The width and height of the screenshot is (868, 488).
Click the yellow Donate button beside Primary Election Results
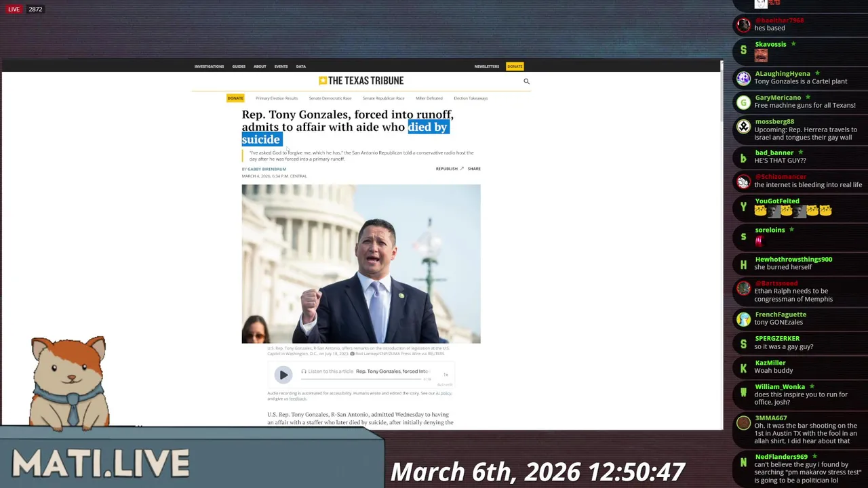(235, 98)
